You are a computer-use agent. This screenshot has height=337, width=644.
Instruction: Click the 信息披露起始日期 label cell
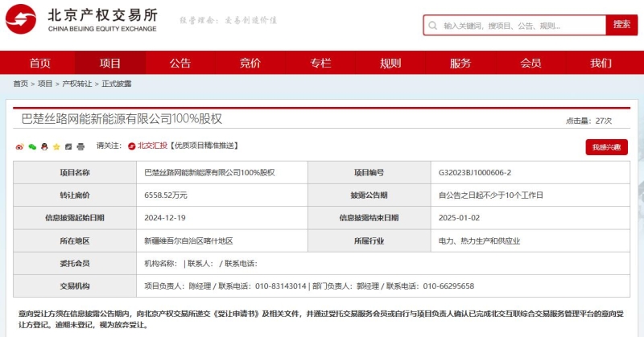pos(75,217)
